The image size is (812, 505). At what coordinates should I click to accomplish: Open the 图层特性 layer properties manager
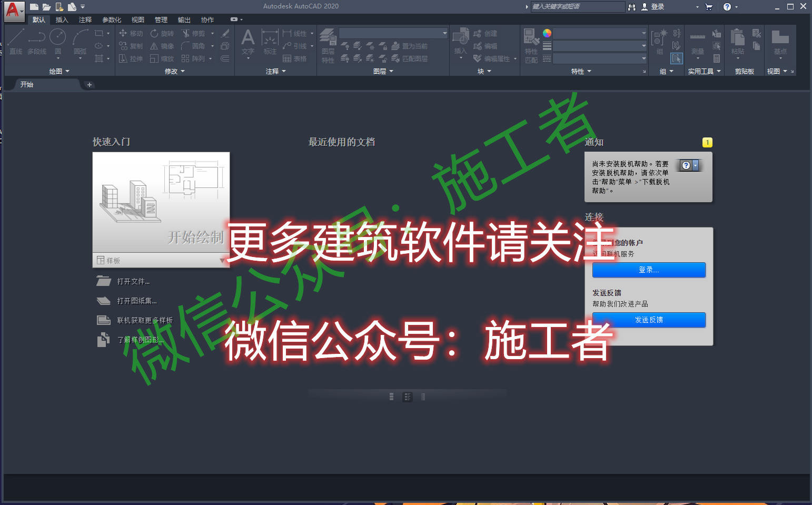tap(328, 46)
